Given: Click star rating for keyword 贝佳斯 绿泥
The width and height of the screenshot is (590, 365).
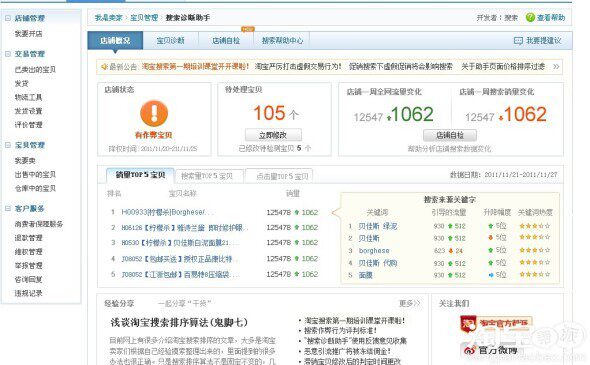Looking at the screenshot, I should click(534, 226).
